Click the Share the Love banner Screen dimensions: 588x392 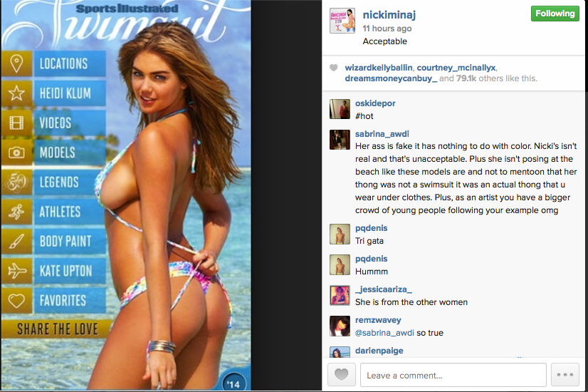point(57,329)
